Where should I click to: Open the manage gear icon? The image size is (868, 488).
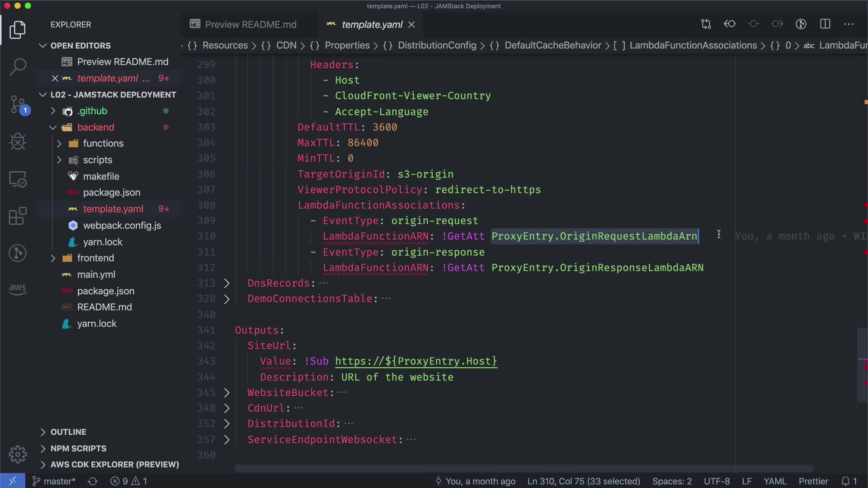coord(18,454)
